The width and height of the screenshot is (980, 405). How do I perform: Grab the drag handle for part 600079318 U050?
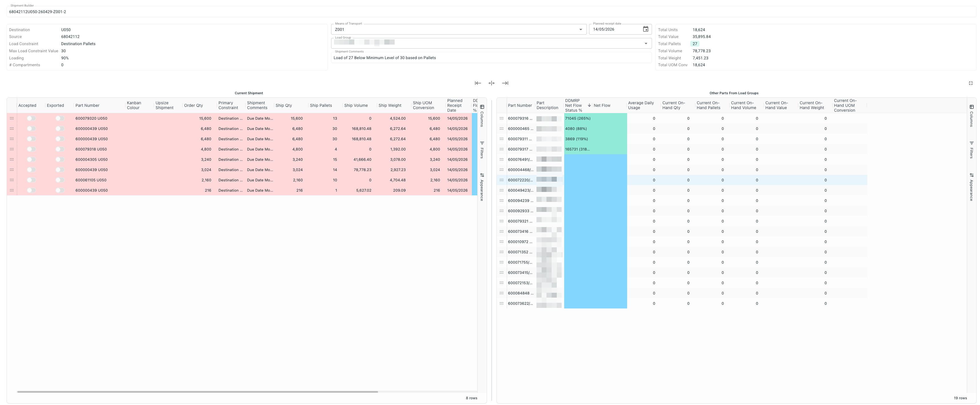(12, 149)
